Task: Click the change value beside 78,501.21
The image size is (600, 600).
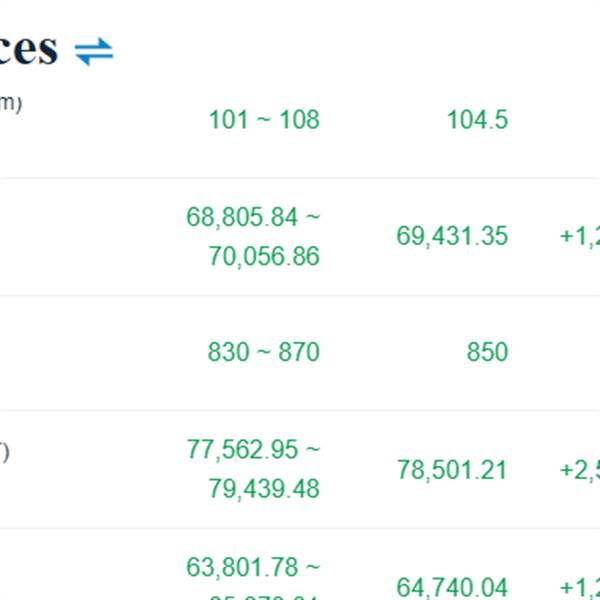Action: click(x=579, y=470)
